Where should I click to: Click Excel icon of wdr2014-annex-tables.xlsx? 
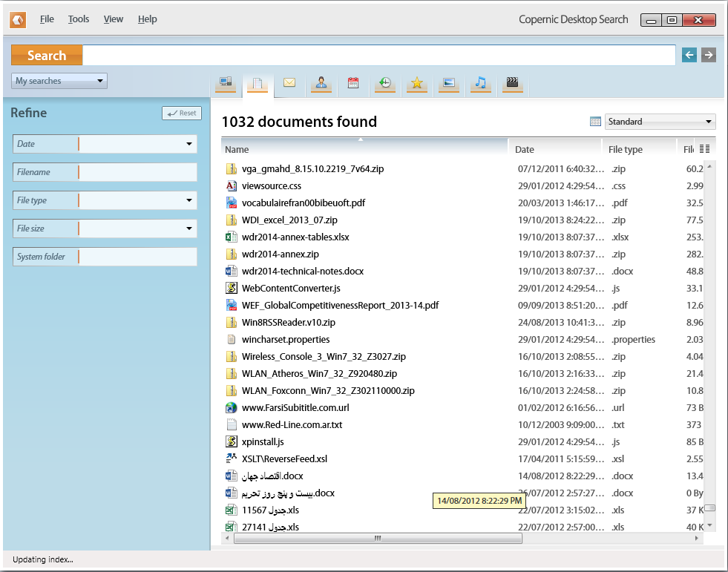click(231, 237)
